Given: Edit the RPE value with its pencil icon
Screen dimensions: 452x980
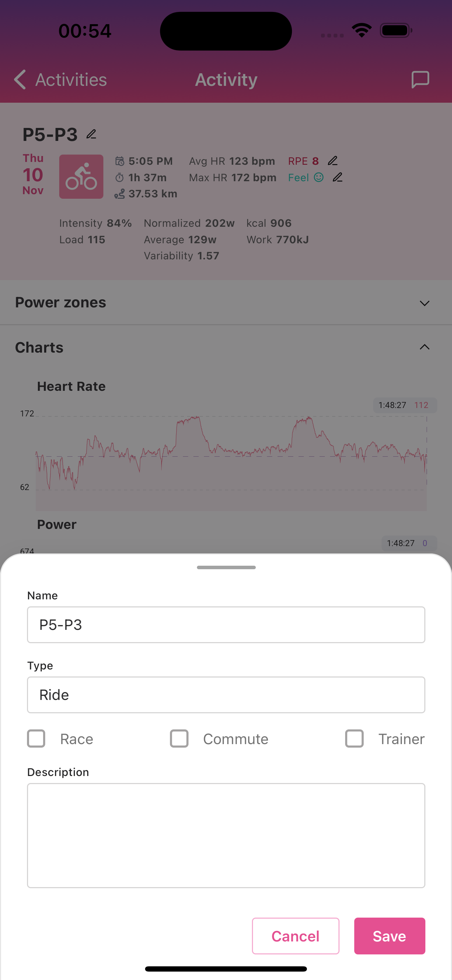Looking at the screenshot, I should coord(333,161).
